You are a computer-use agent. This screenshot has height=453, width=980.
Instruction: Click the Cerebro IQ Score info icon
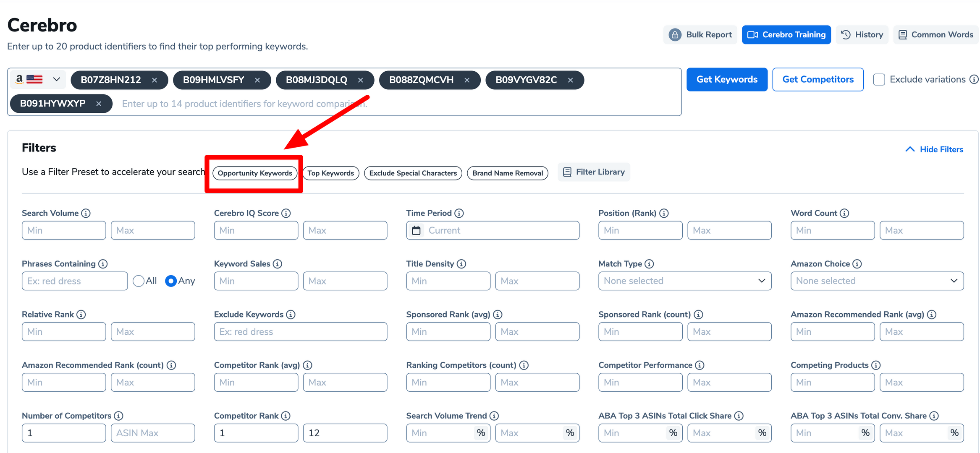tap(286, 213)
